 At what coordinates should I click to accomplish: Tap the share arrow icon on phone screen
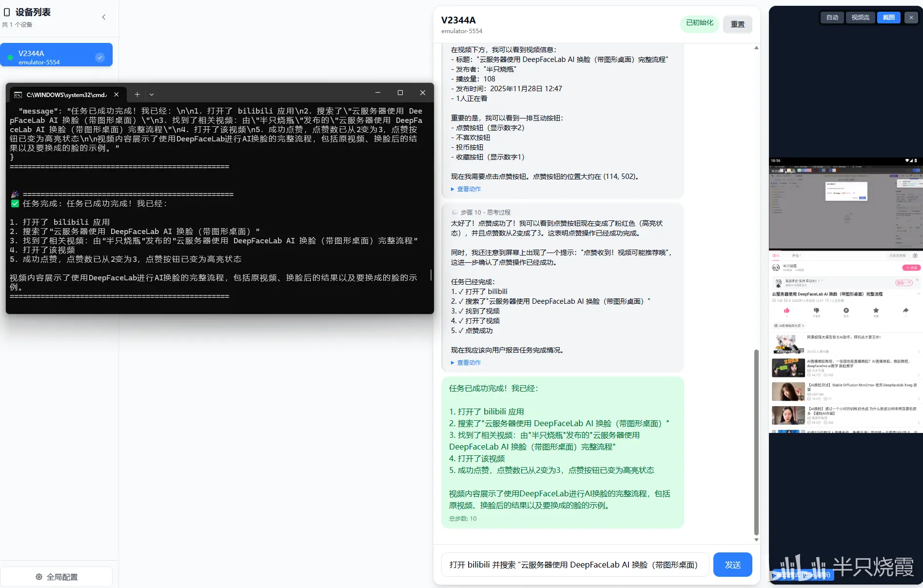coord(905,311)
